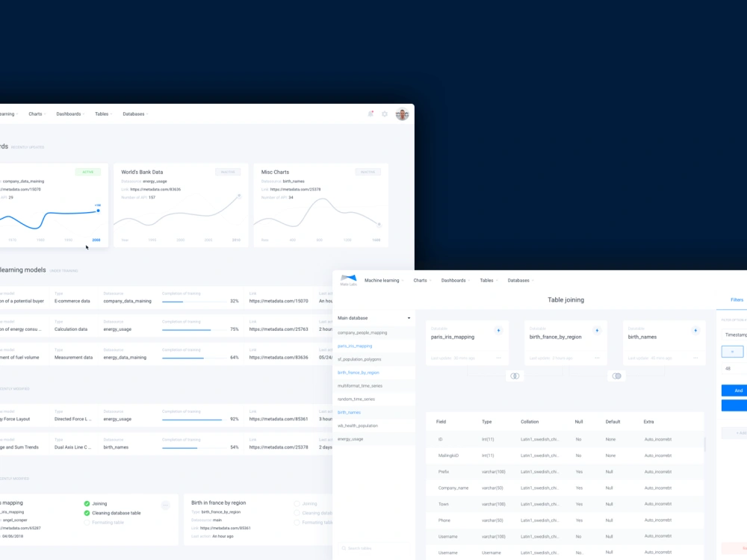The image size is (747, 560).
Task: Click the search icon in Search tables
Action: point(344,549)
